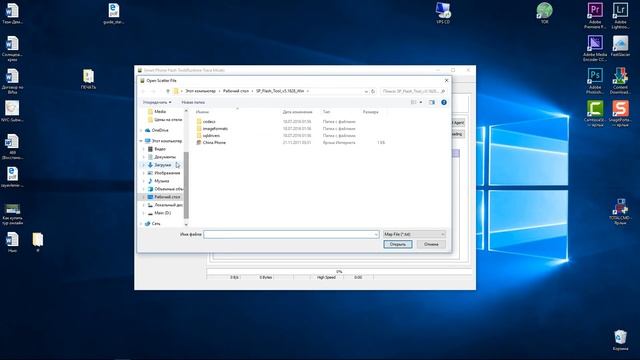This screenshot has width=640, height=360.
Task: Expand the OneDrive tree node
Action: (x=142, y=130)
